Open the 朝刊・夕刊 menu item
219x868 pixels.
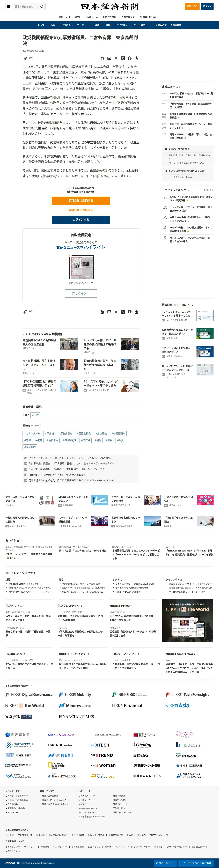[x=64, y=17]
